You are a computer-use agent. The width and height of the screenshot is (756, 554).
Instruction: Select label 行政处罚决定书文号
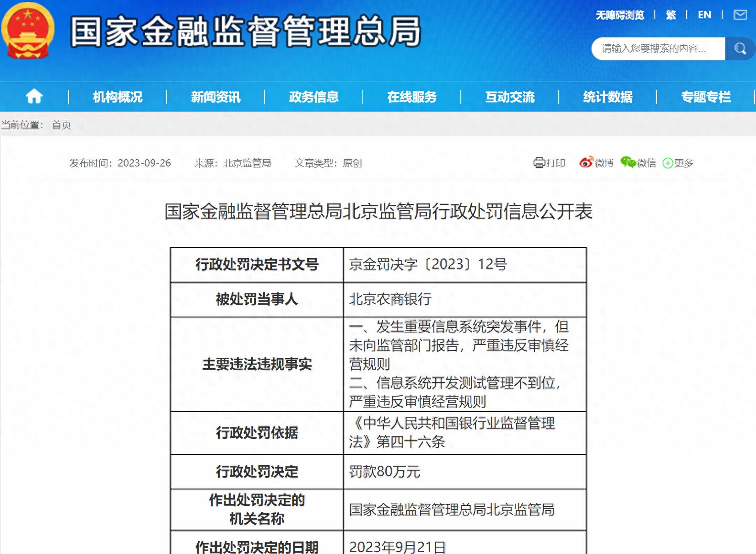coord(257,264)
